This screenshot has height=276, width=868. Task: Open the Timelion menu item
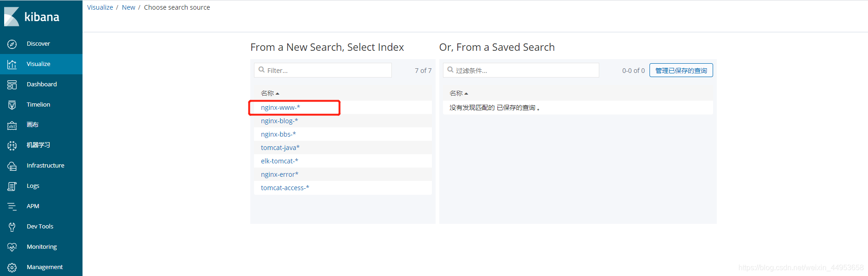click(x=39, y=105)
